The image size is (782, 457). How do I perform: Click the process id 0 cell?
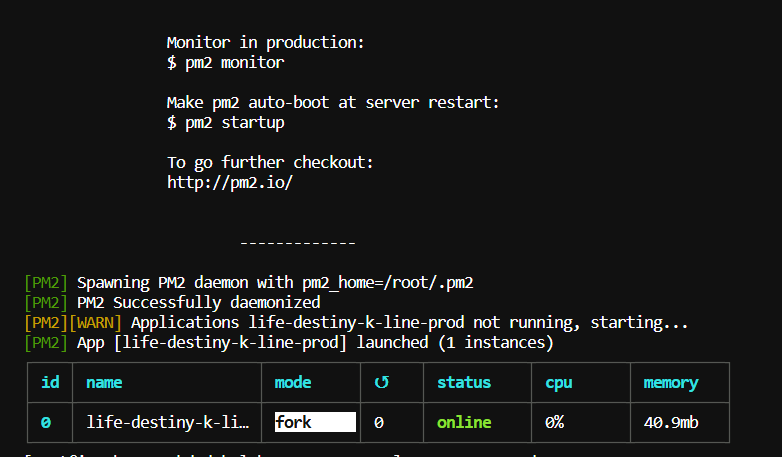45,422
